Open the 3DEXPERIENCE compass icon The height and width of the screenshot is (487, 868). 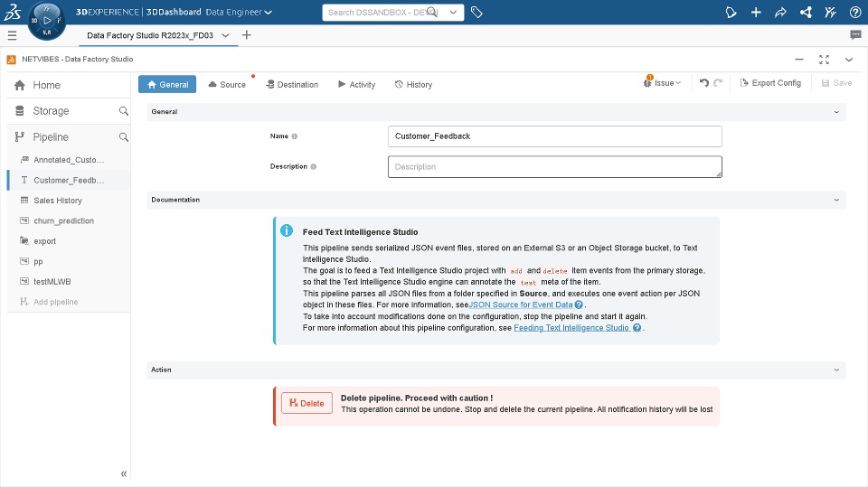[46, 21]
